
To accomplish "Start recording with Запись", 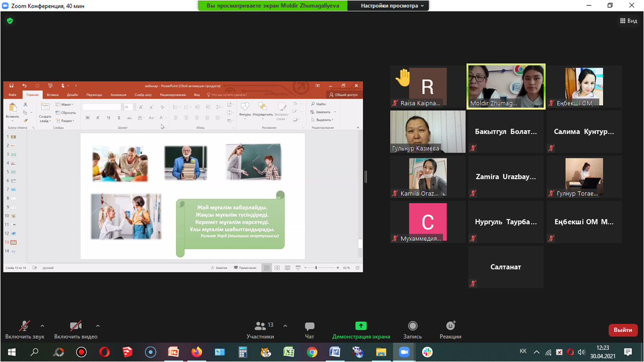I will (x=412, y=329).
